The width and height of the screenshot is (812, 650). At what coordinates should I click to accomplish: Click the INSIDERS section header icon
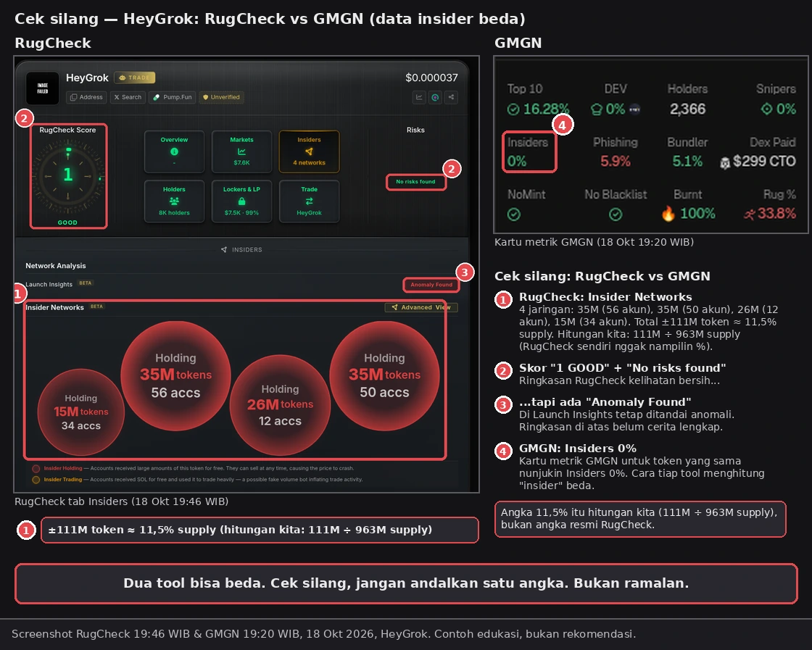224,249
